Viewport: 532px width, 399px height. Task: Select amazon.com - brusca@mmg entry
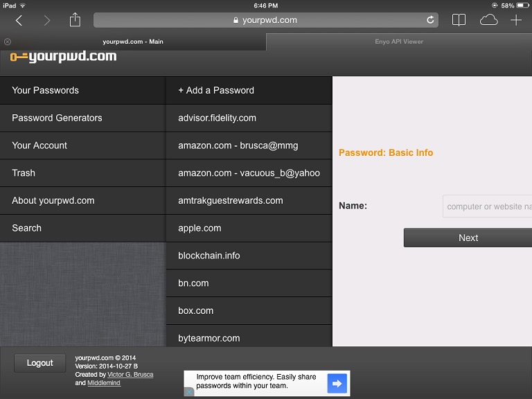point(249,145)
